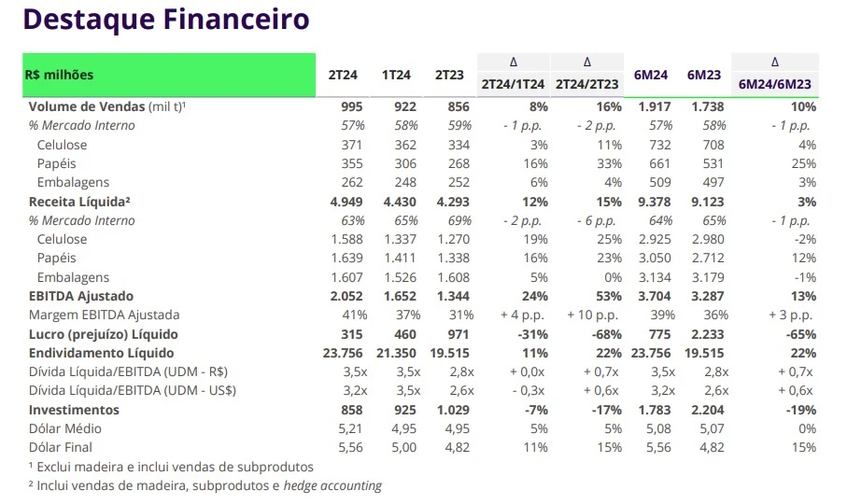Click the hedge accounting footnote text

332,485
